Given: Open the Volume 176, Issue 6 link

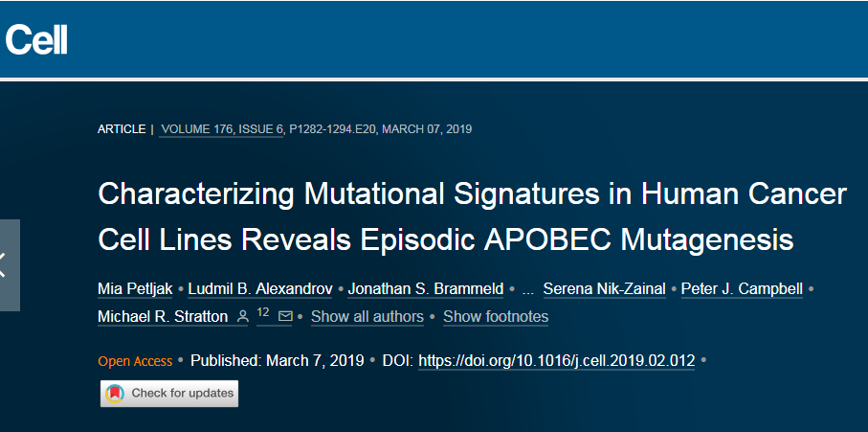Looking at the screenshot, I should click(x=221, y=129).
